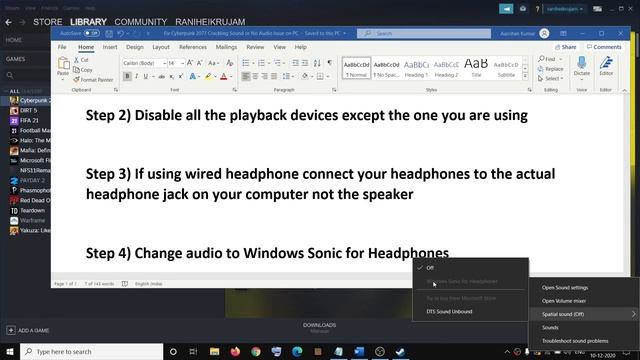Decrease paragraph indent
Image resolution: width=640 pixels, height=360 pixels.
[296, 63]
